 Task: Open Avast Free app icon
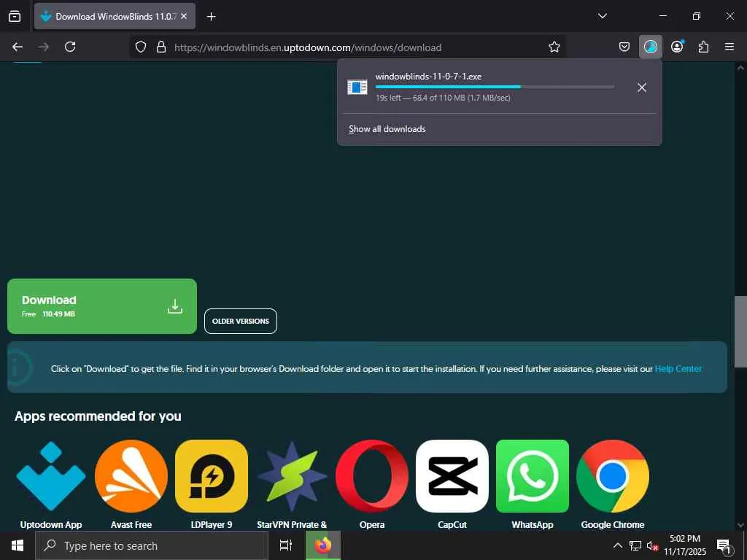tap(131, 475)
